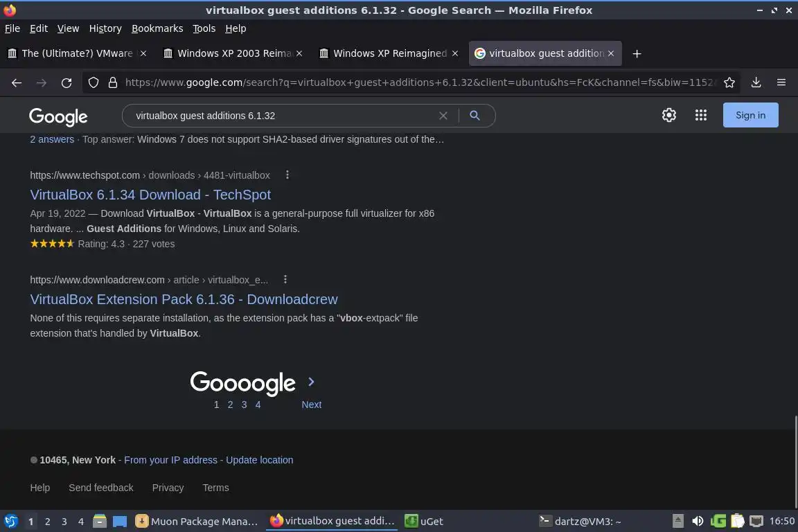Click the Sign in button
798x532 pixels.
coord(750,115)
